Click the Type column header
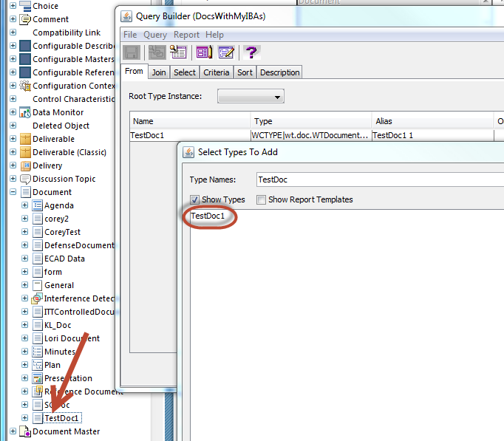 pos(311,121)
